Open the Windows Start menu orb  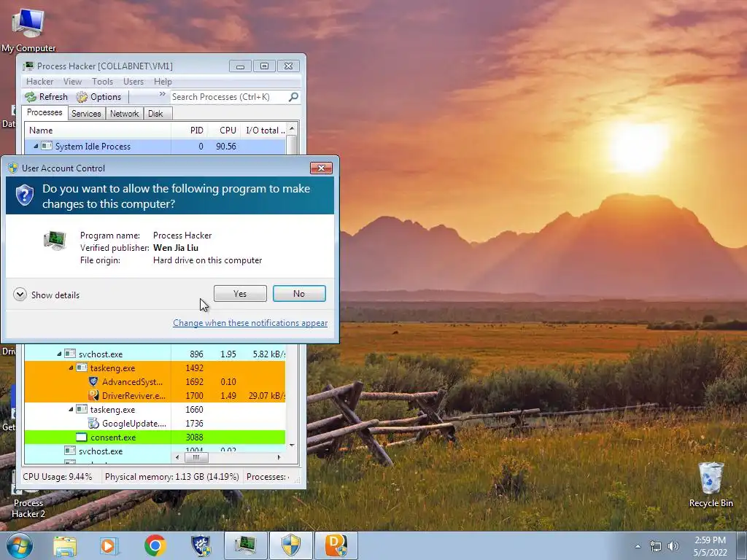[20, 545]
